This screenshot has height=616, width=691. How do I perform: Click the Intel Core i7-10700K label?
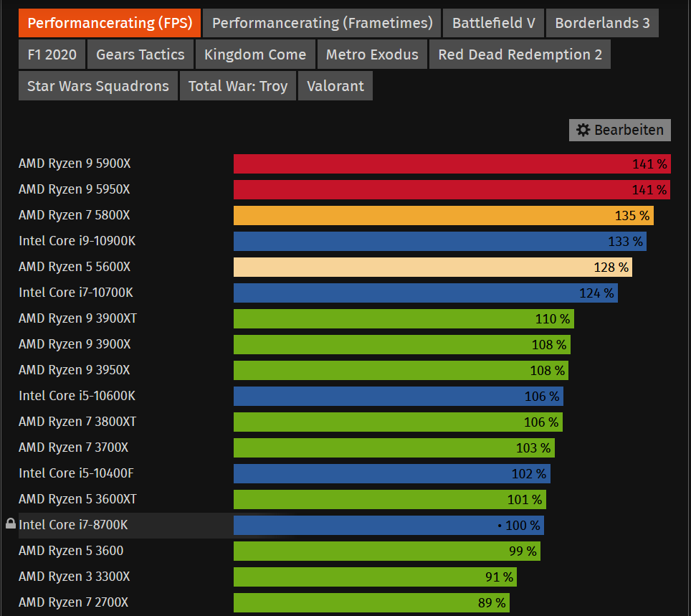76,293
